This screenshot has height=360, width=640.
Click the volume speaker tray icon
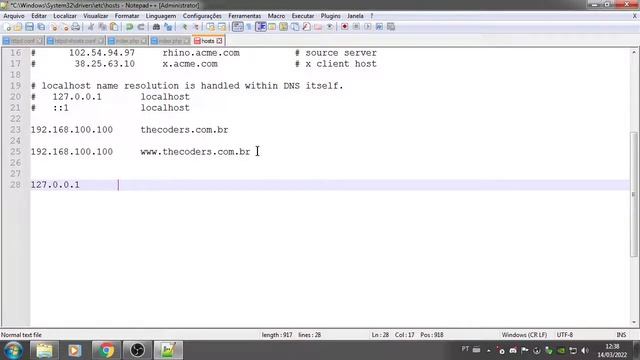[x=585, y=350]
